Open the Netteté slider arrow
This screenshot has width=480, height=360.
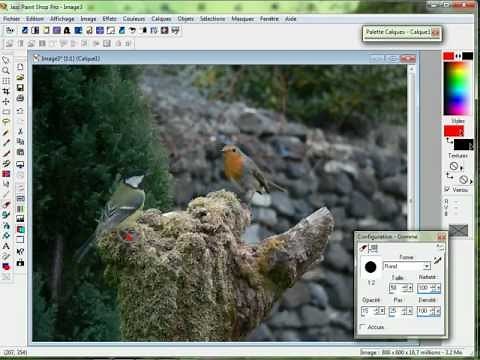[x=438, y=287]
